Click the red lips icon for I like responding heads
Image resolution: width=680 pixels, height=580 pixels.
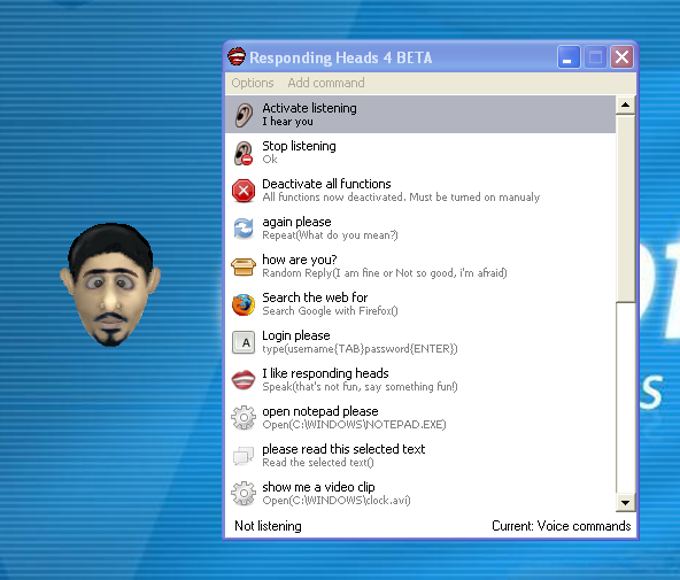coord(243,380)
